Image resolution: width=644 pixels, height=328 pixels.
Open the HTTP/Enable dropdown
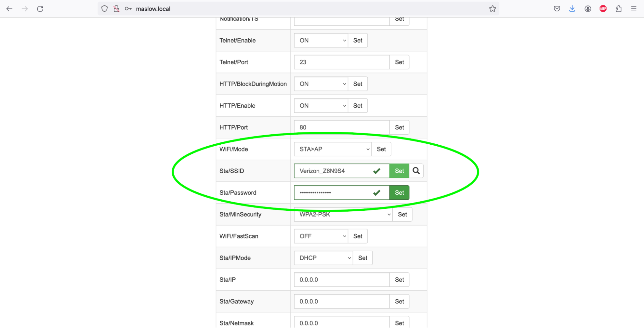[321, 106]
